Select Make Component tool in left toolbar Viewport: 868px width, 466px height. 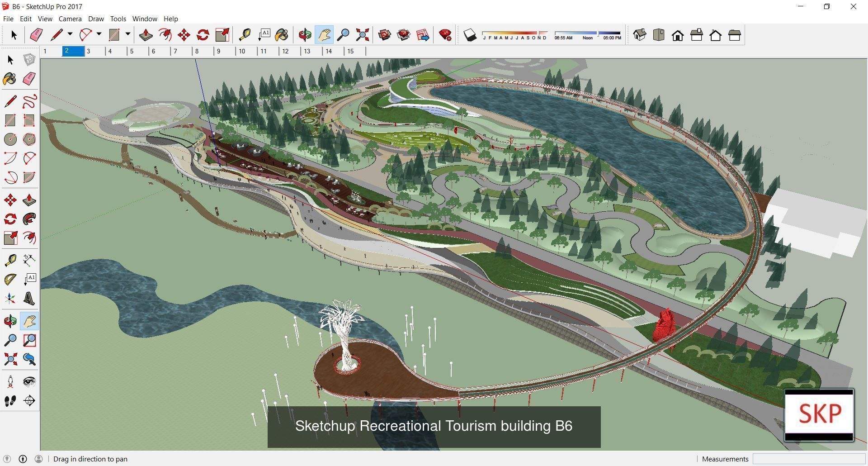click(29, 60)
